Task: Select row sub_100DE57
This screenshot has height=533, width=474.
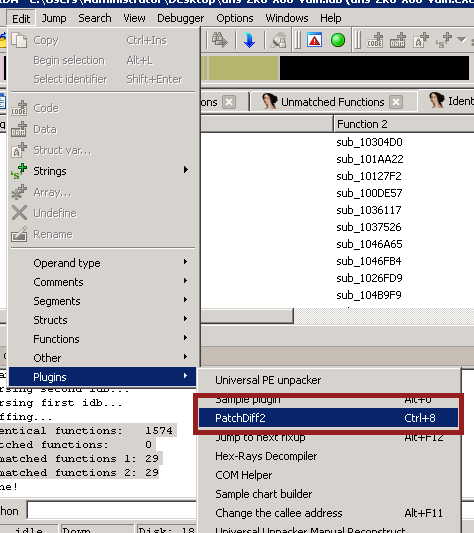Action: [369, 193]
